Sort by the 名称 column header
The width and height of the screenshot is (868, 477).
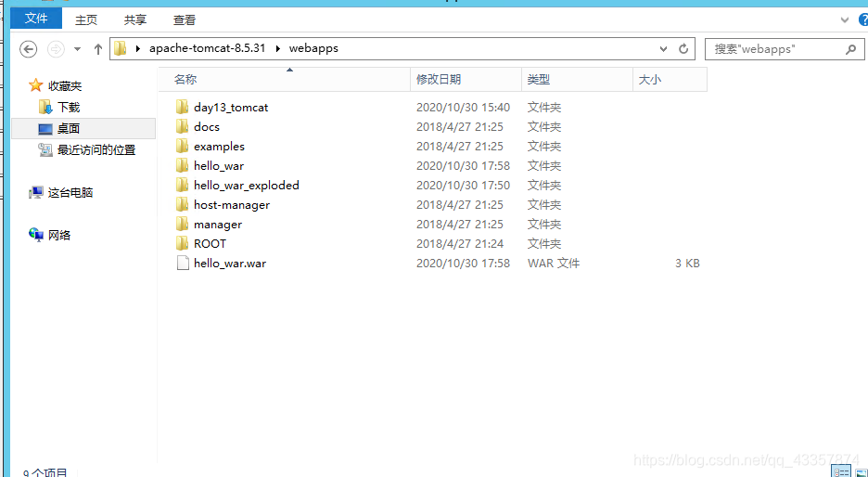284,80
